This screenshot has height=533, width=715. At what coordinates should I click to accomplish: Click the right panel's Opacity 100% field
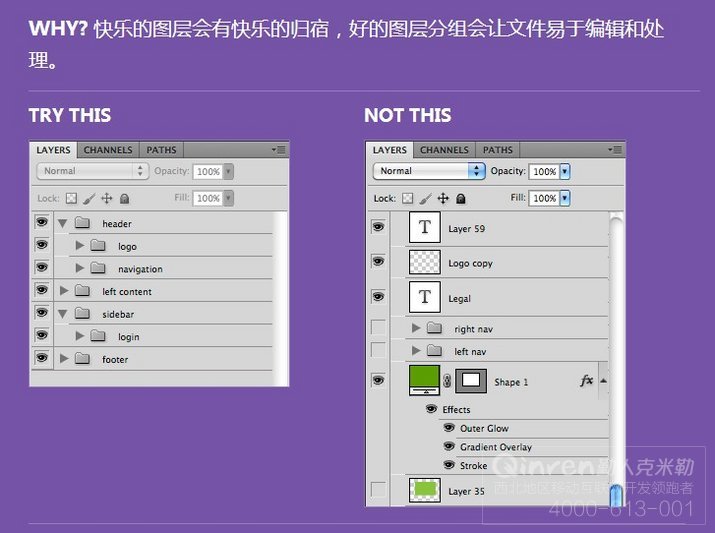544,171
